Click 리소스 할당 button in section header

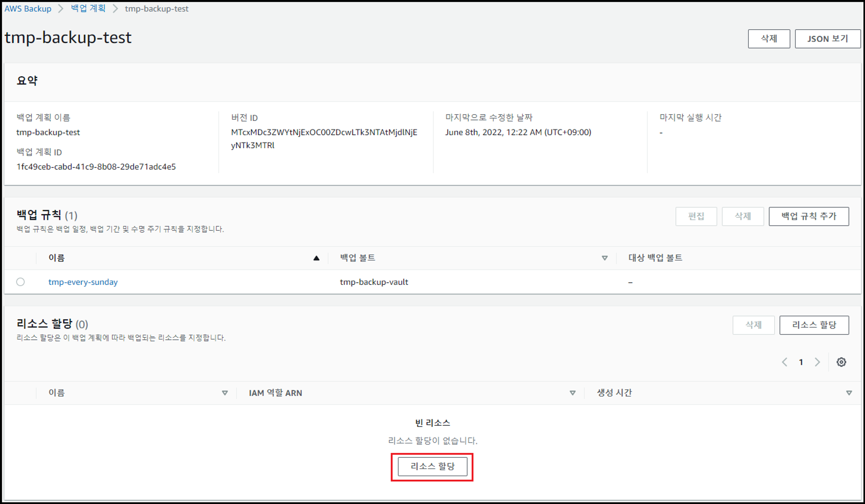tap(814, 325)
